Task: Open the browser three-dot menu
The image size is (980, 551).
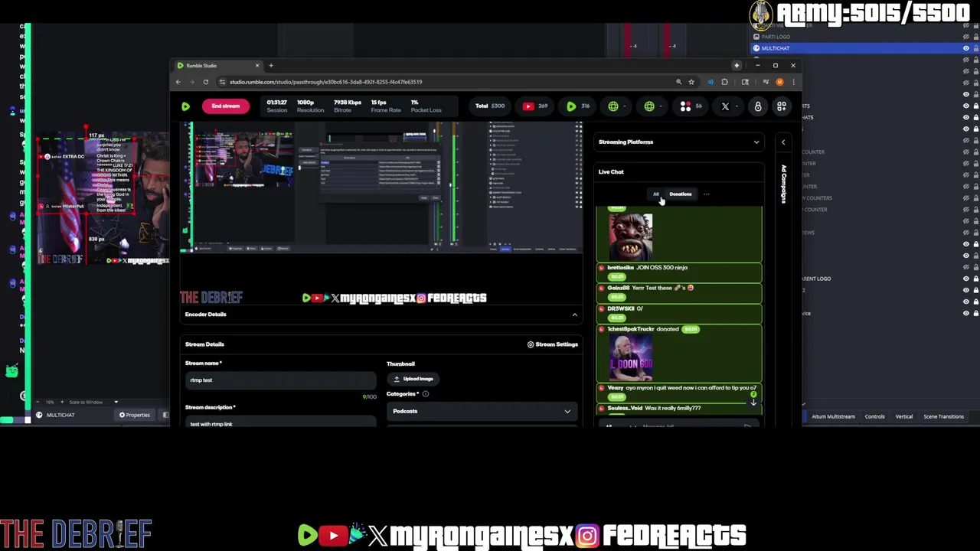Action: (793, 82)
